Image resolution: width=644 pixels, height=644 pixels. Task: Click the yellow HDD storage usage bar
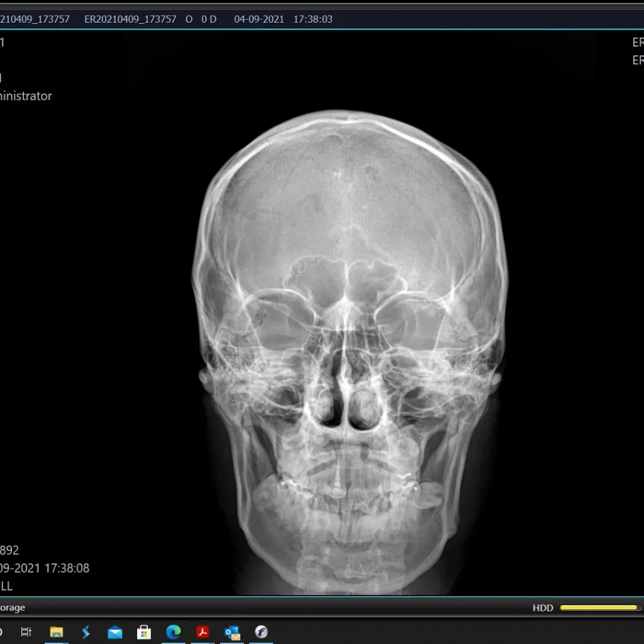(x=599, y=608)
